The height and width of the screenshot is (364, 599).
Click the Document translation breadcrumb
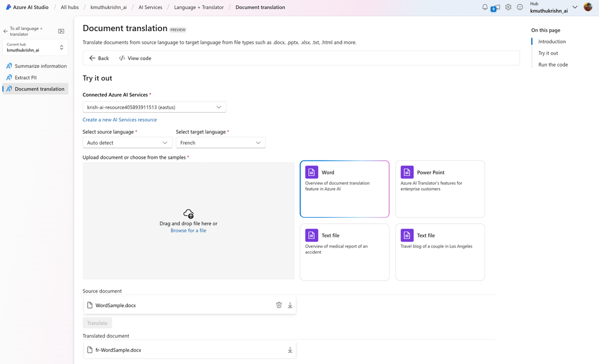(260, 7)
